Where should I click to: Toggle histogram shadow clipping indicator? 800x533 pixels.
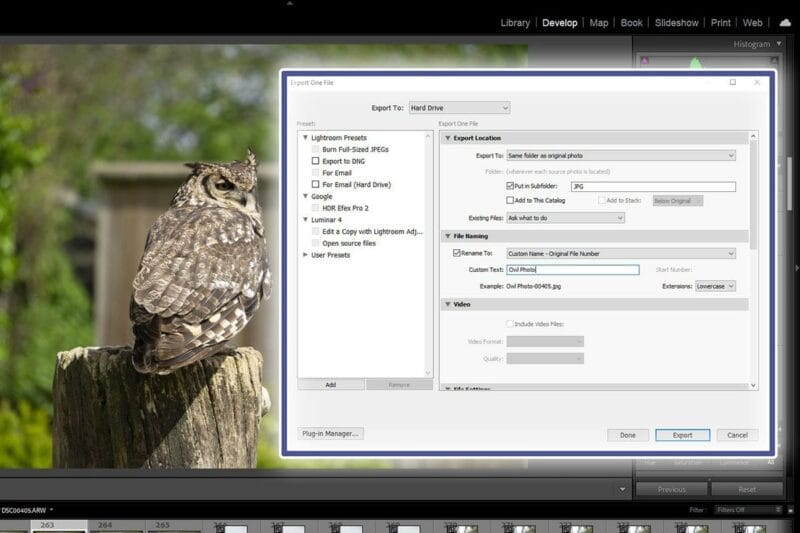644,61
